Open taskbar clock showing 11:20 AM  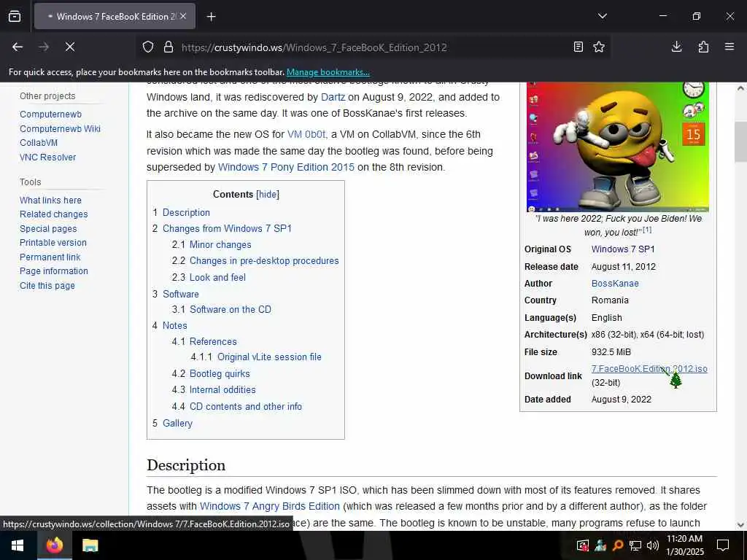point(684,545)
